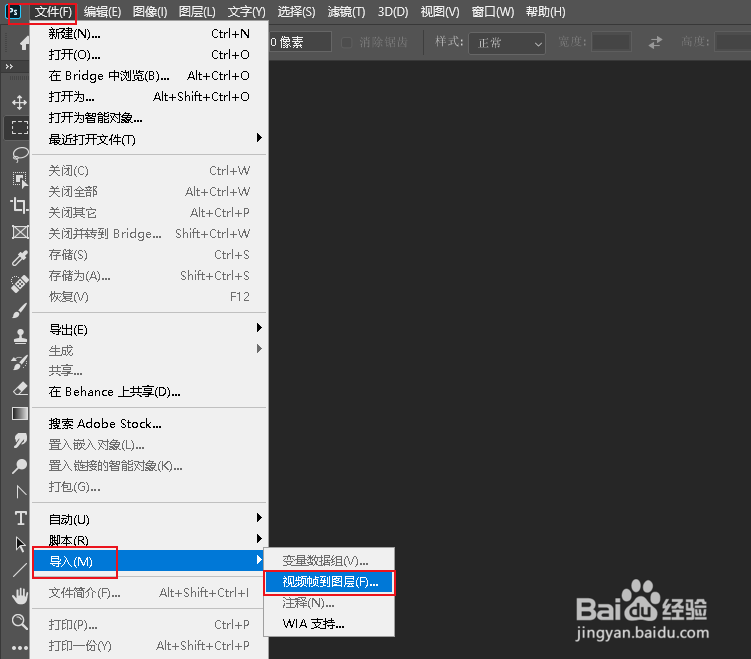Select the Crop tool
Viewport: 751px width, 659px height.
pos(19,205)
